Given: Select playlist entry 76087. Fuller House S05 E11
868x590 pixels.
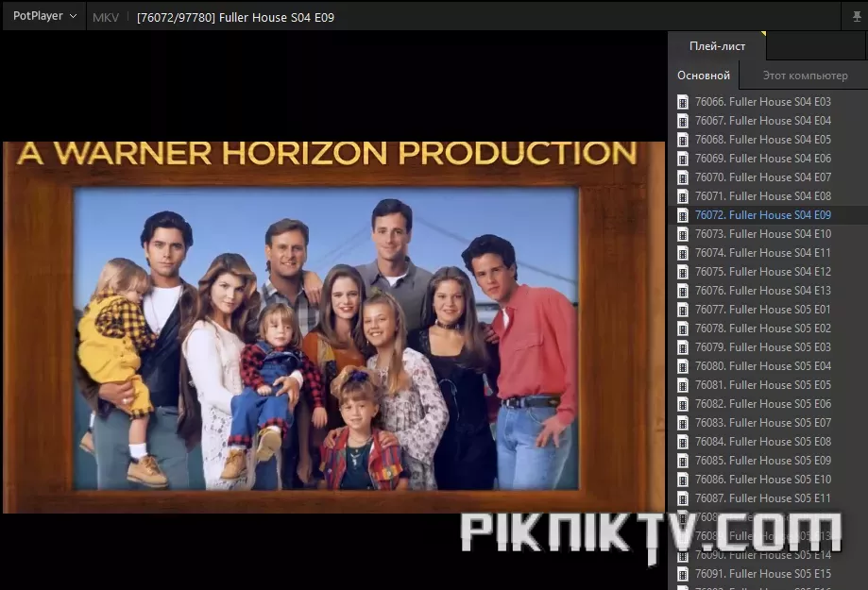Looking at the screenshot, I should point(768,498).
